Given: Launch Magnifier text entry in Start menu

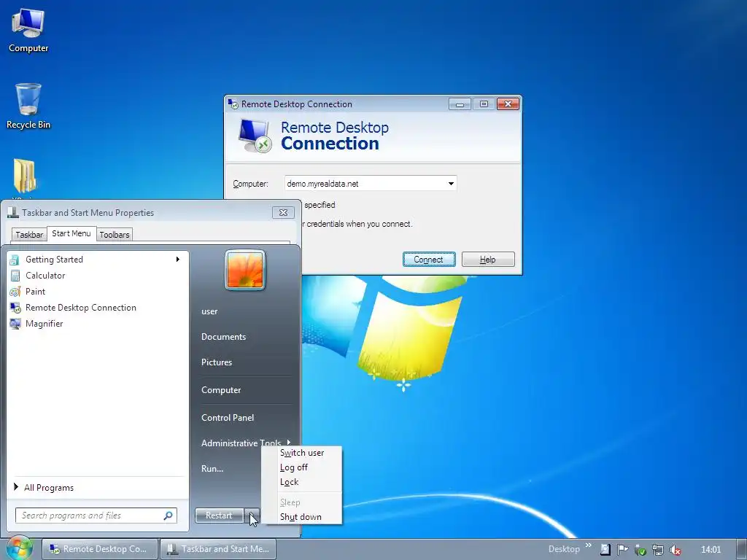Looking at the screenshot, I should [x=44, y=324].
